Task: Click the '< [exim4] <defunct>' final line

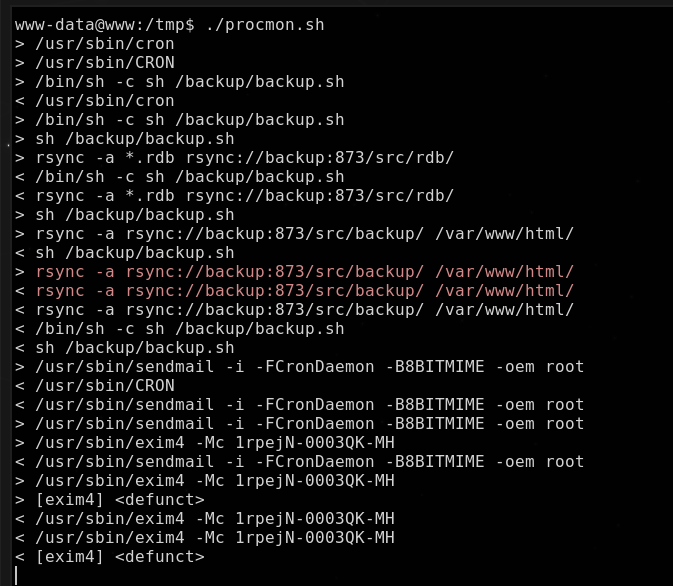Action: (110, 556)
